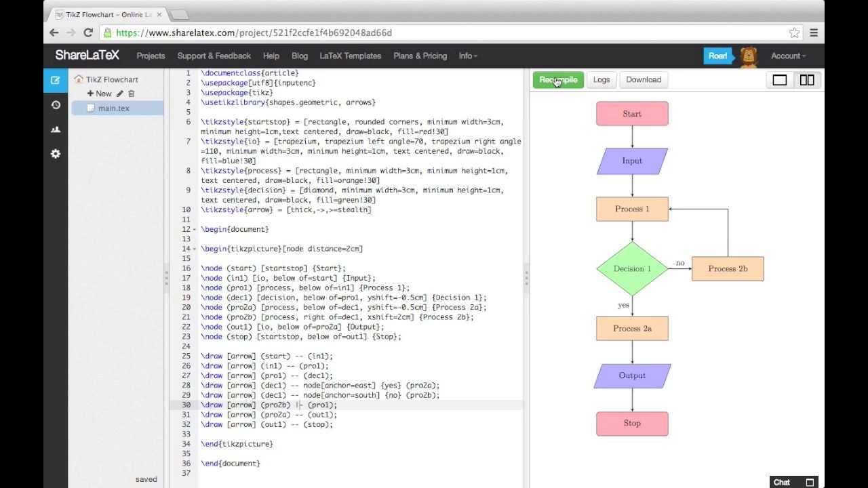Click the ShareLaTeX logo
The height and width of the screenshot is (488, 868).
(x=87, y=56)
